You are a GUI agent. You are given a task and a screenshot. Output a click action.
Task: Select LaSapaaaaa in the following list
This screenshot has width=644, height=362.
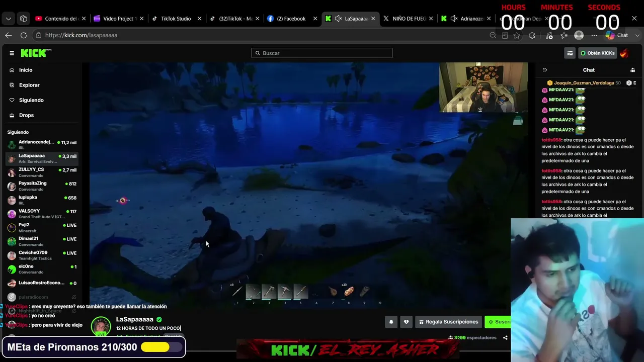coord(42,158)
